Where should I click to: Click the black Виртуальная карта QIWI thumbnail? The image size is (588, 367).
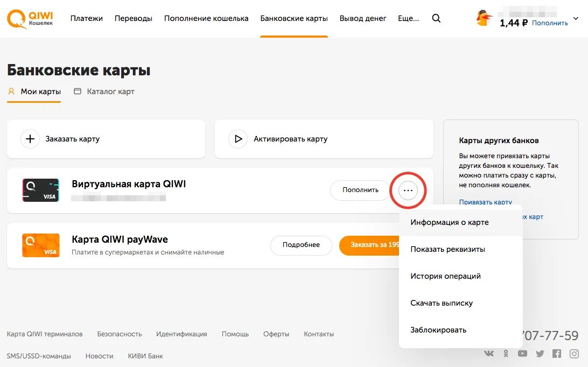click(x=40, y=190)
